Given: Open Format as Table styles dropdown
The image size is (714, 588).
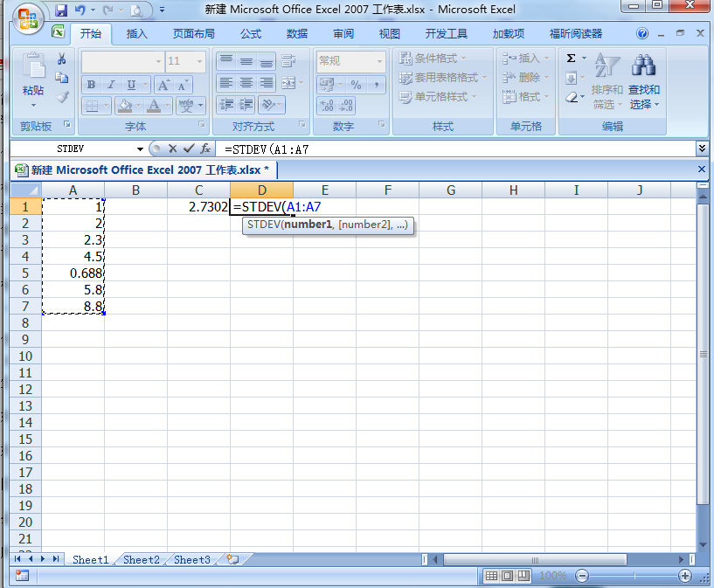Looking at the screenshot, I should click(443, 78).
